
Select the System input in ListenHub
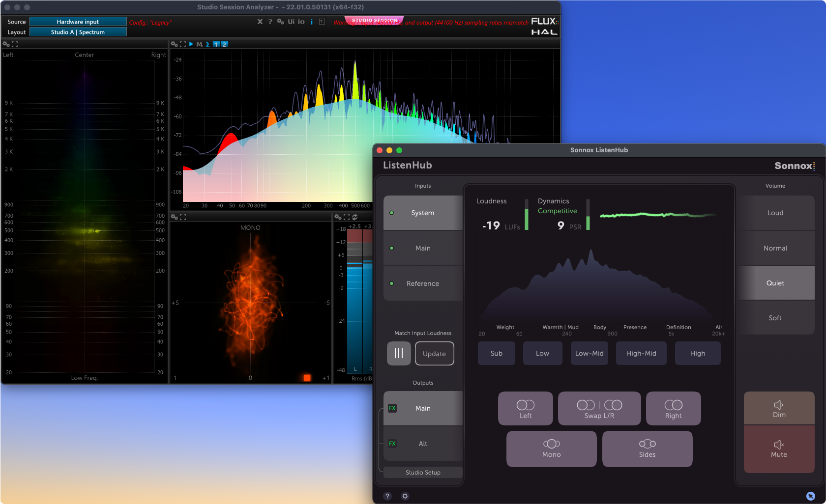[x=423, y=213]
